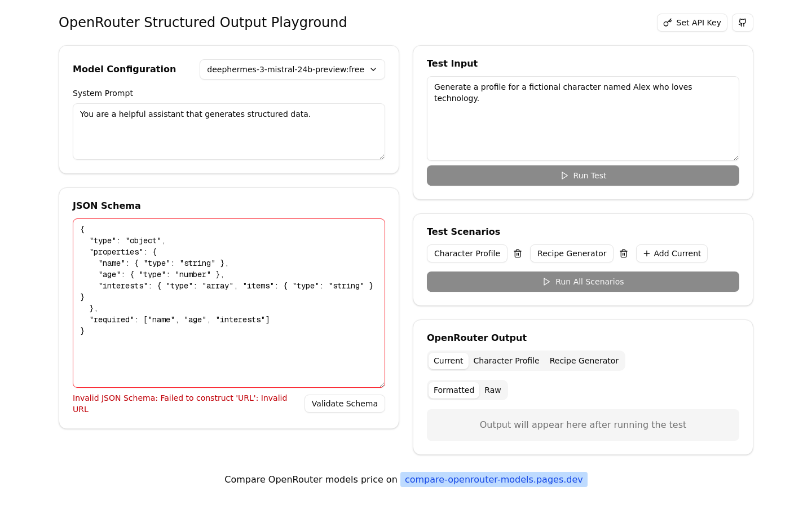Click the System Prompt label
This screenshot has height=508, width=812.
tap(103, 93)
